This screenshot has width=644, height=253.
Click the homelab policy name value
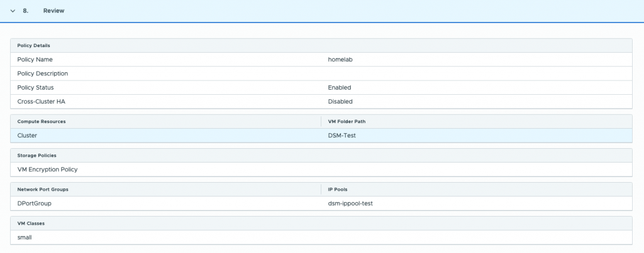click(x=340, y=60)
